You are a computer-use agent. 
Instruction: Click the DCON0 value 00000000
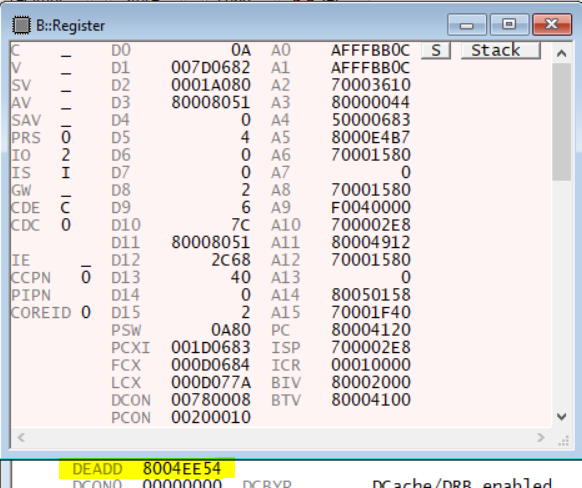click(x=182, y=484)
